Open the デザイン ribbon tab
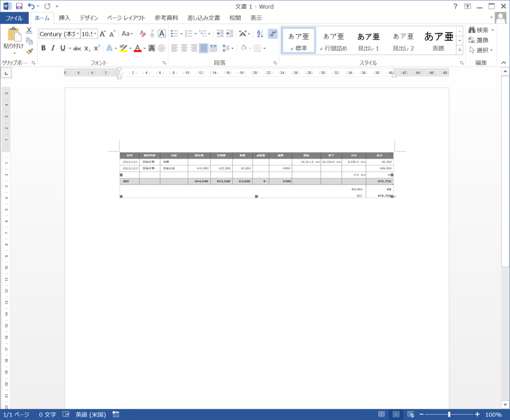 coord(88,17)
